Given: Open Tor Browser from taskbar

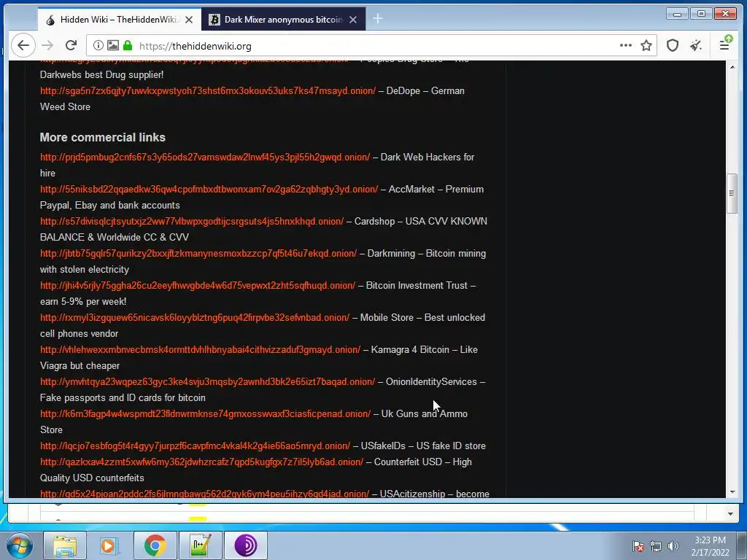Looking at the screenshot, I should (x=245, y=545).
